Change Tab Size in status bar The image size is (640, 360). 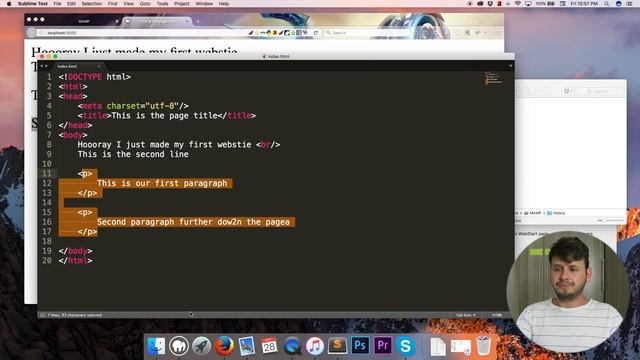click(465, 315)
